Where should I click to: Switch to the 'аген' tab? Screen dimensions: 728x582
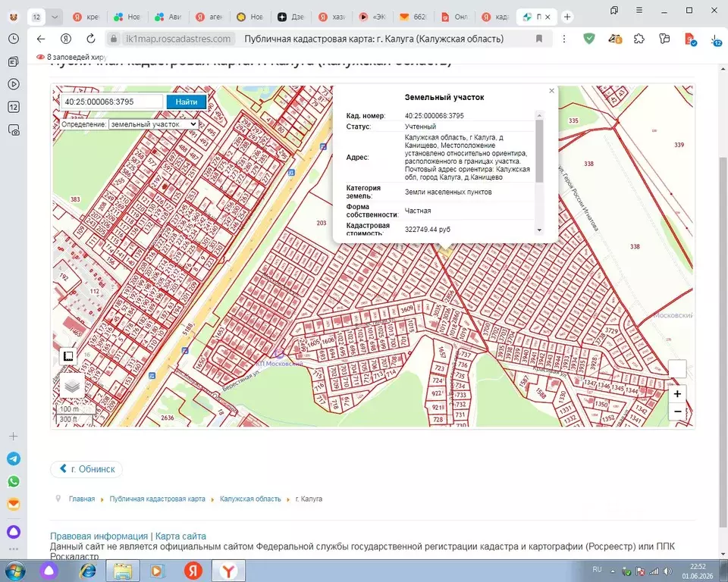(x=209, y=17)
